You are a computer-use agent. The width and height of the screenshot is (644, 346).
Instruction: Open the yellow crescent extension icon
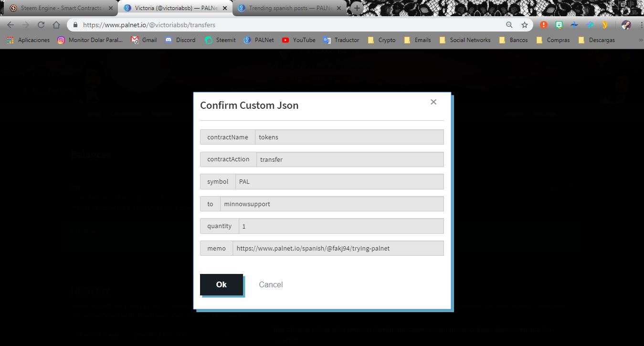tap(604, 25)
